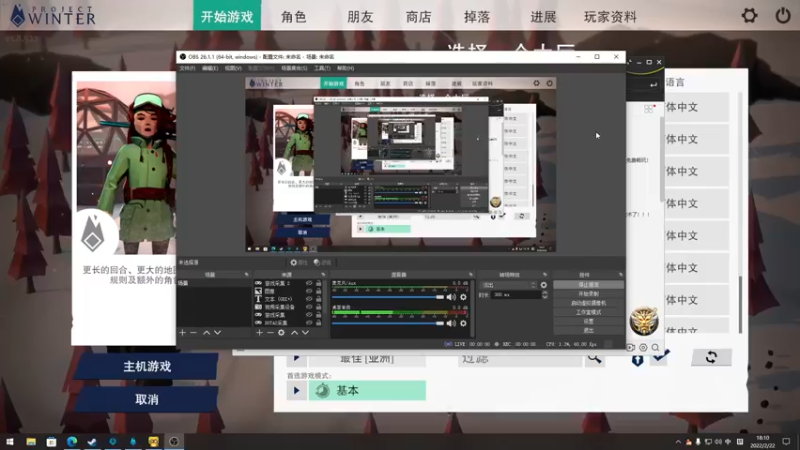Open Project Winter settings gear
The image size is (800, 450).
(x=749, y=16)
